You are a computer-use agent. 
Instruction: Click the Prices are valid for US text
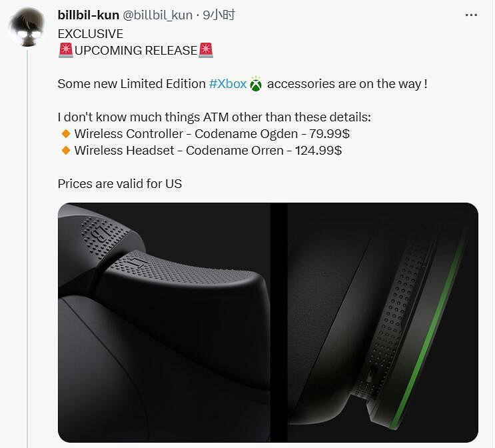(120, 184)
